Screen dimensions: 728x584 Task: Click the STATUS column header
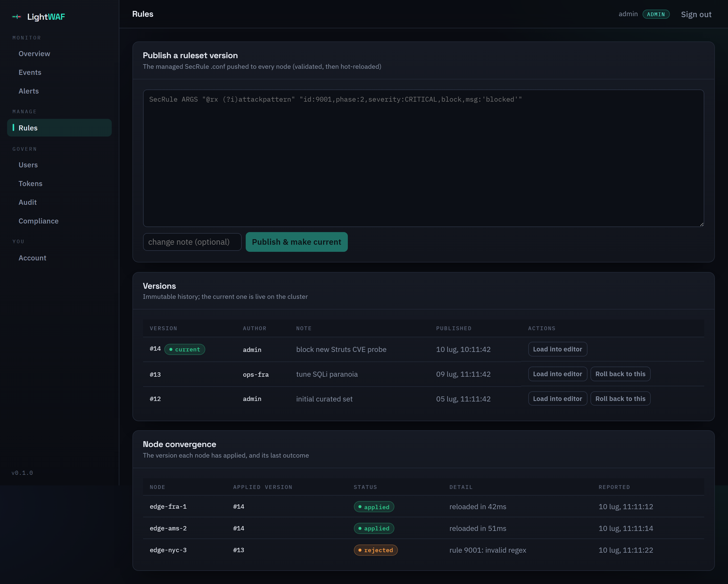click(365, 487)
